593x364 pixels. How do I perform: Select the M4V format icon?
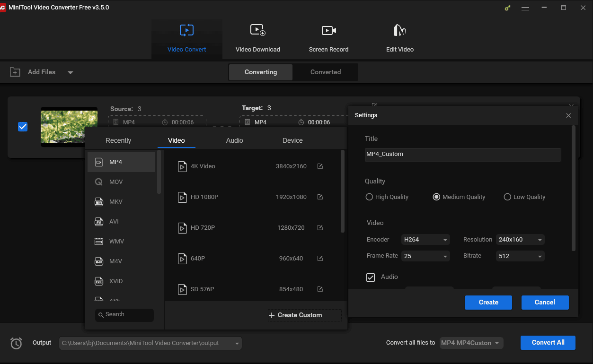[99, 261]
